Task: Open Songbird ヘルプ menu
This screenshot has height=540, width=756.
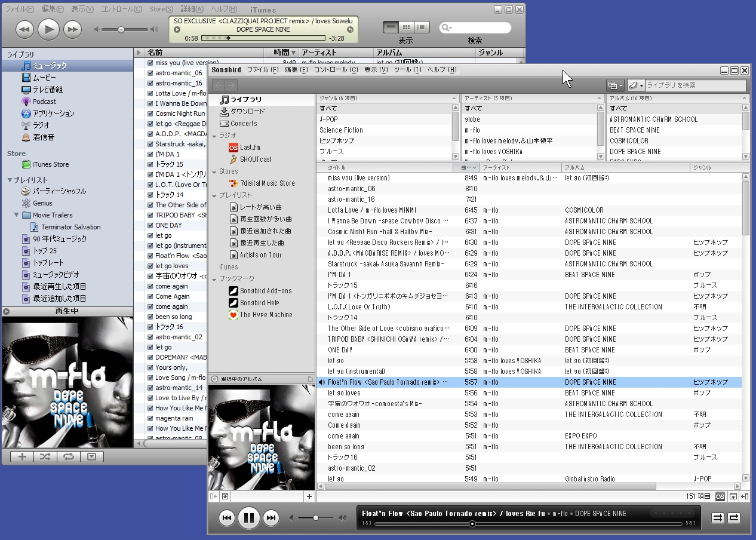Action: point(442,70)
